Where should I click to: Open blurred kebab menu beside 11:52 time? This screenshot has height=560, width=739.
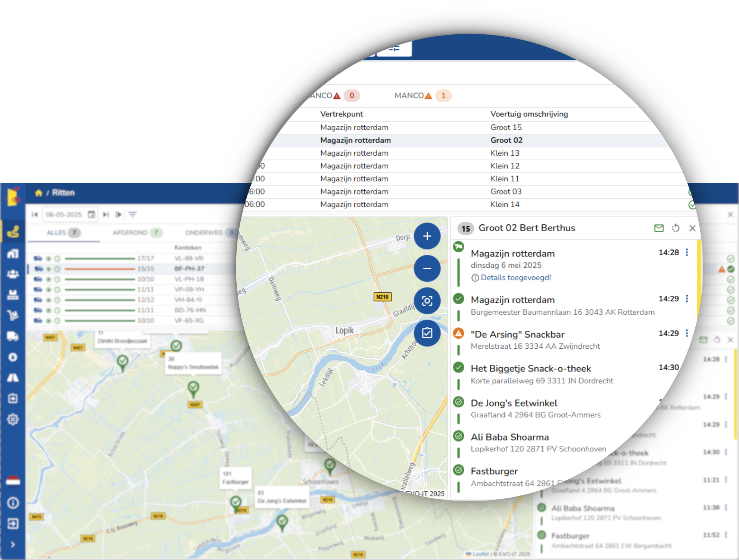726,535
